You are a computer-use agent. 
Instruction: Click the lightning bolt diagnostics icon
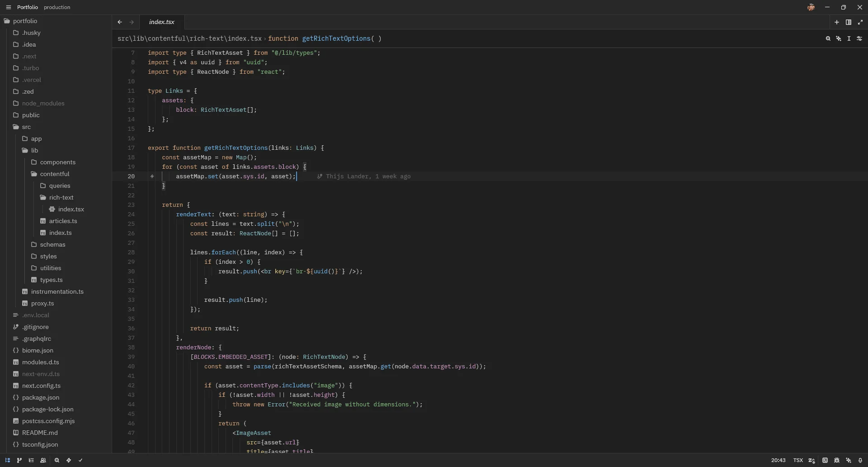pyautogui.click(x=69, y=460)
